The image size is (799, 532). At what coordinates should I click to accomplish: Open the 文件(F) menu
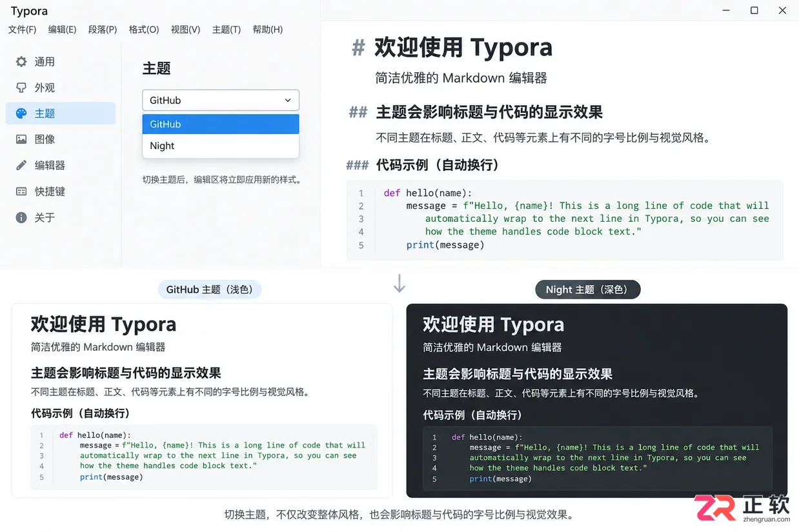click(x=22, y=30)
